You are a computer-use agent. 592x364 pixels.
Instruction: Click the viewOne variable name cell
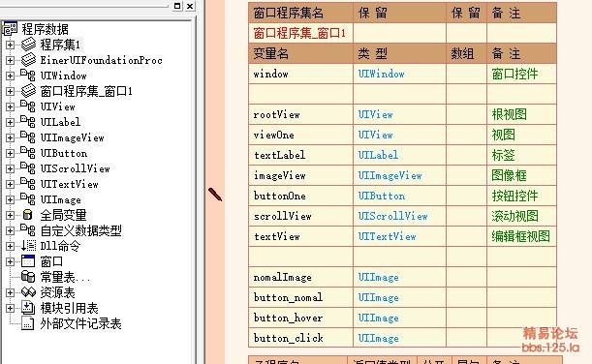(301, 135)
